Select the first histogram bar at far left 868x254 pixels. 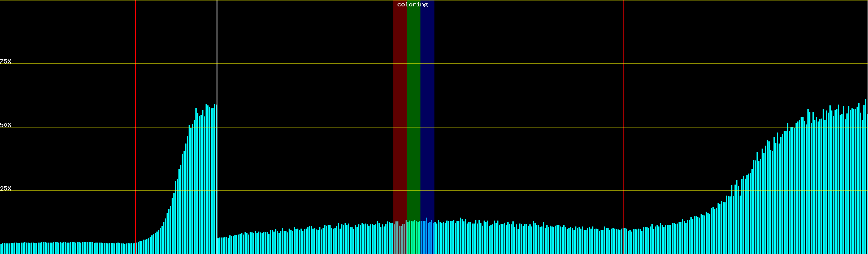click(x=1, y=249)
